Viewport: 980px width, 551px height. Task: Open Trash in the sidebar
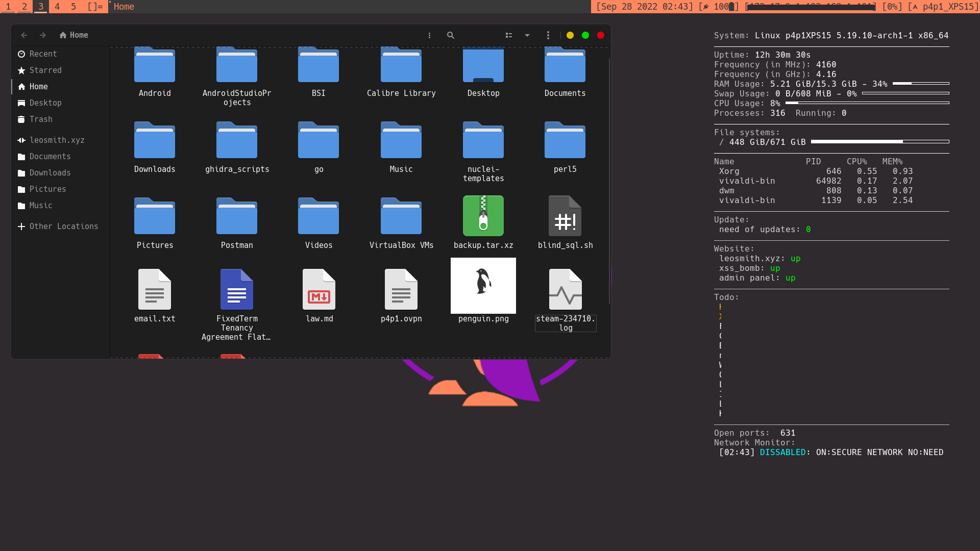[40, 119]
